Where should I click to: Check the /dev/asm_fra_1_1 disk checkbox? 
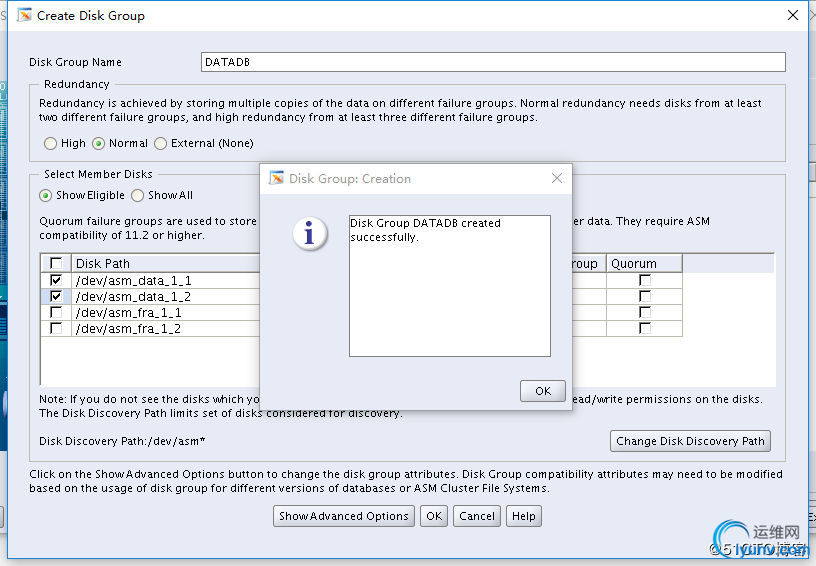(x=56, y=313)
